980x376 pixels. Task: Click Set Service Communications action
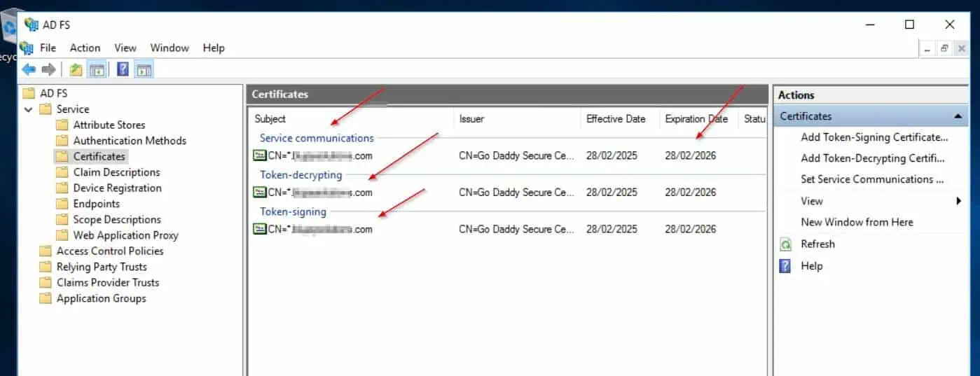pyautogui.click(x=872, y=179)
